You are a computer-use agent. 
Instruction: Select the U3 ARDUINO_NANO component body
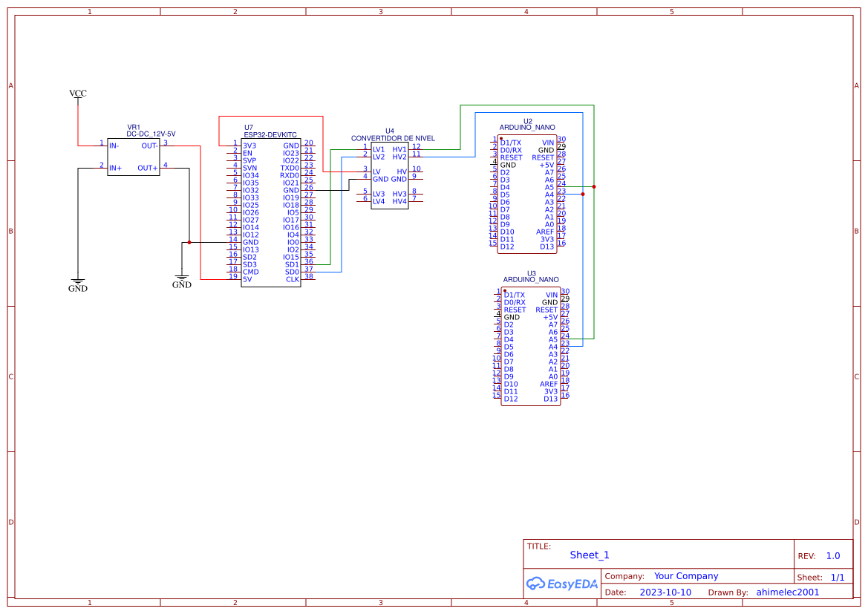point(530,347)
